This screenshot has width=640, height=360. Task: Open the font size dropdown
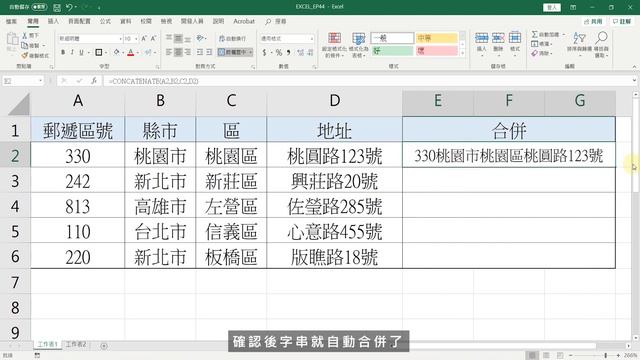coord(135,38)
